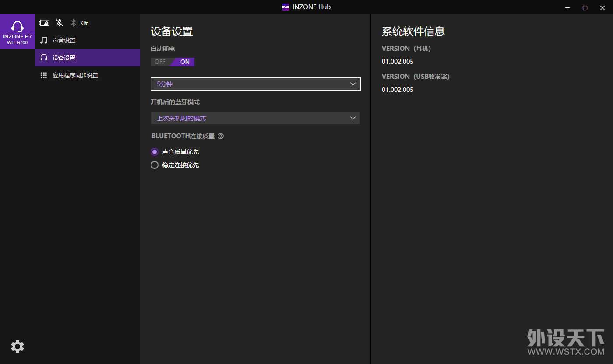613x364 pixels.
Task: Click the Bluetooth status icon
Action: 74,23
